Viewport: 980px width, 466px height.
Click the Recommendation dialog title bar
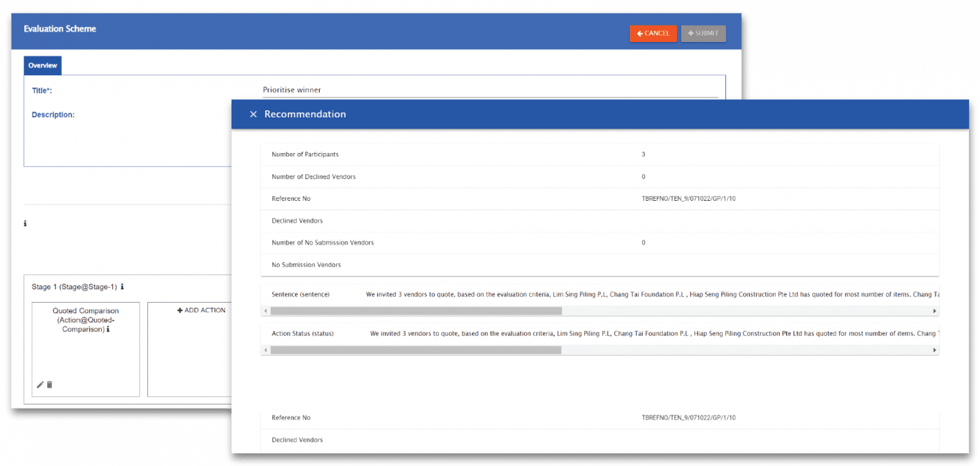pyautogui.click(x=305, y=114)
